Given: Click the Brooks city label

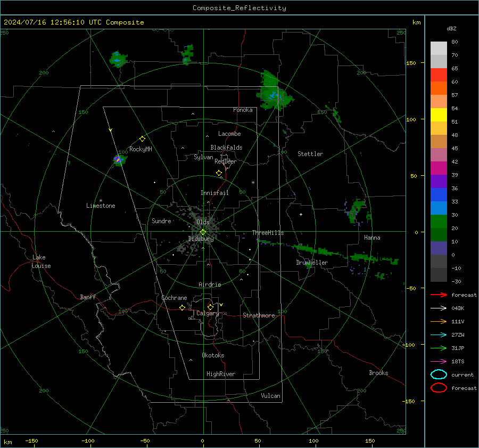Looking at the screenshot, I should click(378, 373).
